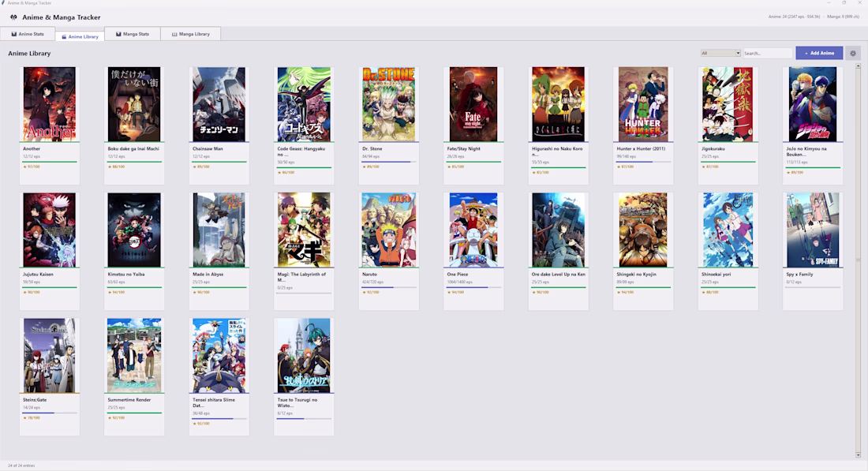
Task: Open the JoJo no Kimyou na Bouken poster
Action: tap(813, 104)
